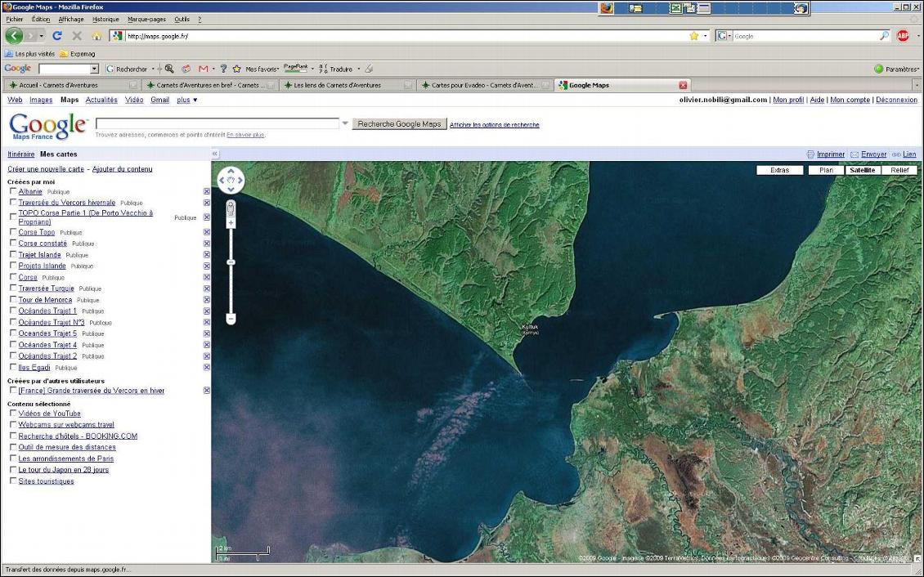
Task: Check the Trajet Islande checkbox
Action: (13, 254)
